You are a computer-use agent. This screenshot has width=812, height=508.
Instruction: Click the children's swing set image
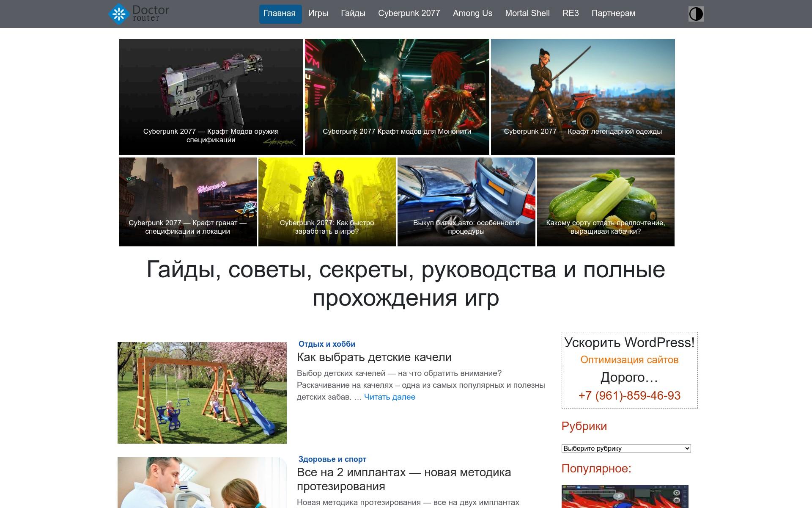(x=202, y=393)
